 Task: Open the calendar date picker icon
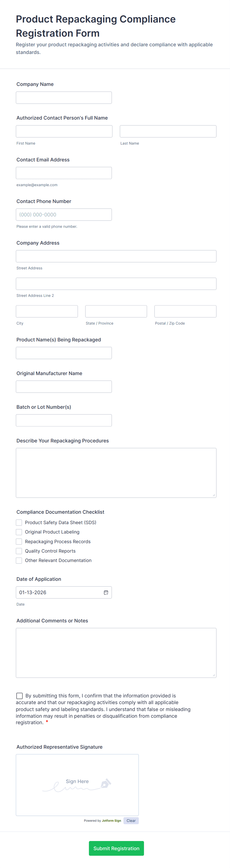(x=106, y=592)
